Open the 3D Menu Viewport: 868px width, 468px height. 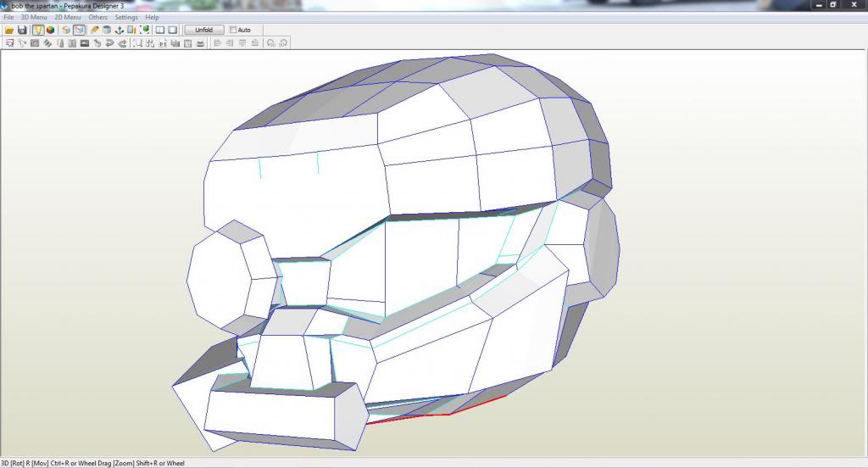(34, 17)
